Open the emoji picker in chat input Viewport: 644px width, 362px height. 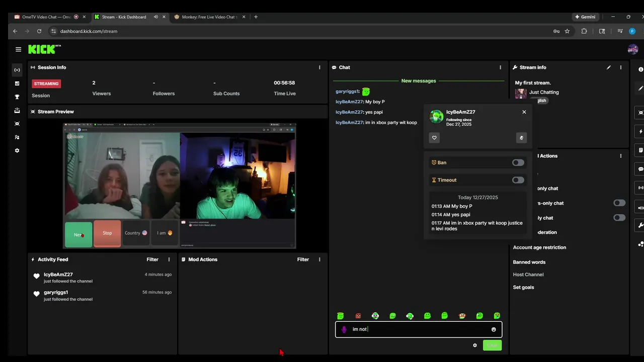click(x=494, y=329)
